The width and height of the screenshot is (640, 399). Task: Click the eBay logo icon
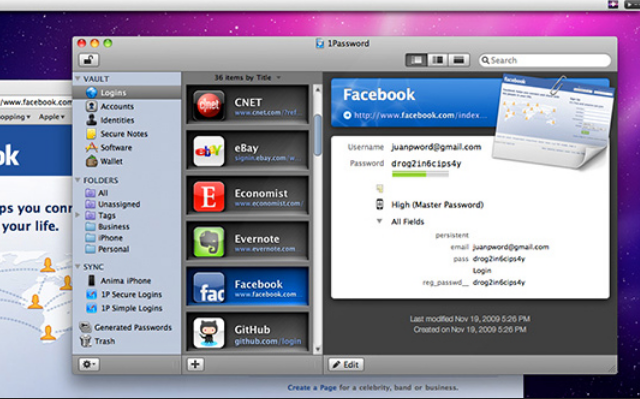[x=209, y=151]
